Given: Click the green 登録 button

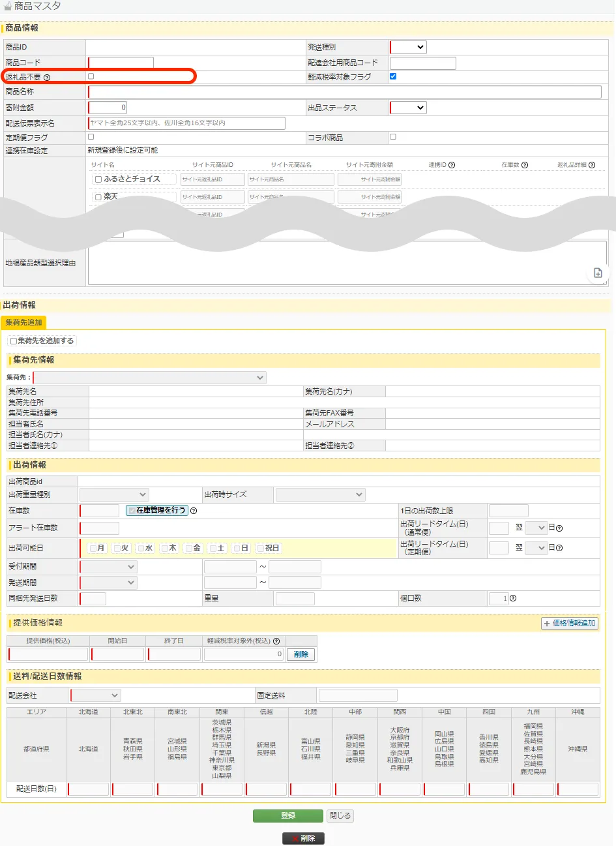Looking at the screenshot, I should click(288, 815).
